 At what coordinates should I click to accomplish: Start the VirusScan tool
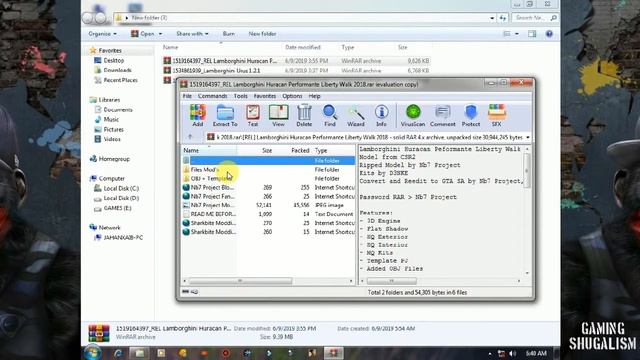click(413, 115)
